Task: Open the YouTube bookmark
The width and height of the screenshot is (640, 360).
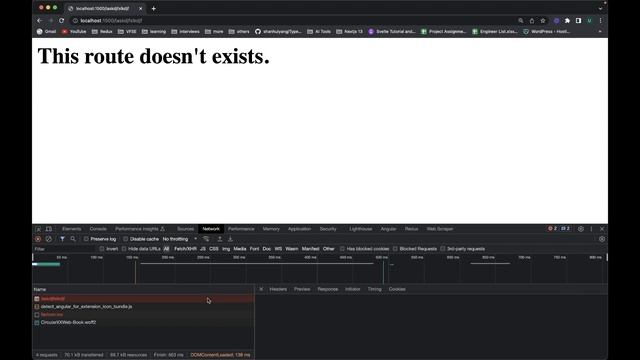Action: pyautogui.click(x=74, y=31)
